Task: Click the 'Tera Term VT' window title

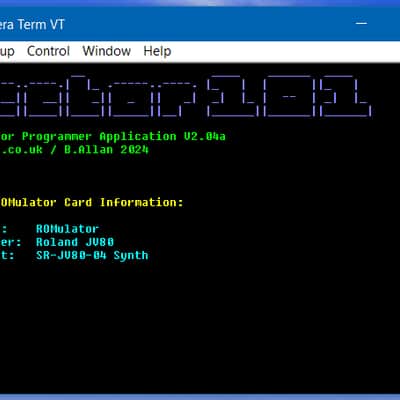Action: 32,25
